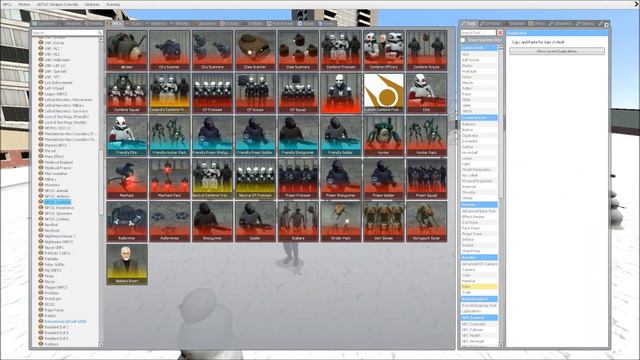Collapse the Posing tool category

[x=479, y=204]
